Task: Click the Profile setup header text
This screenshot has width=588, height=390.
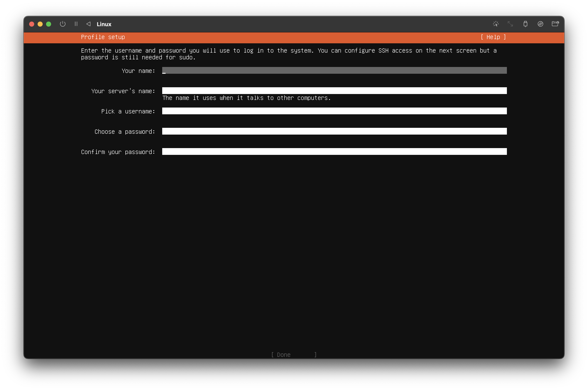Action: point(103,37)
